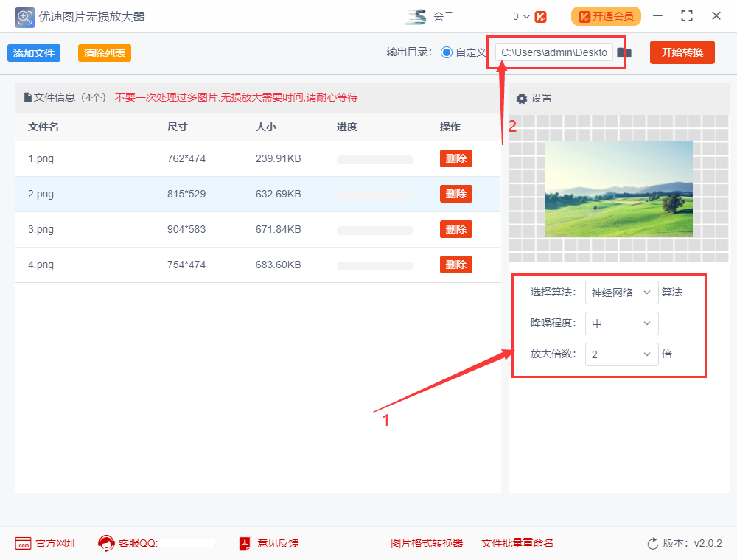Click the 904*583 dimension cell
737x560 pixels.
[x=186, y=229]
